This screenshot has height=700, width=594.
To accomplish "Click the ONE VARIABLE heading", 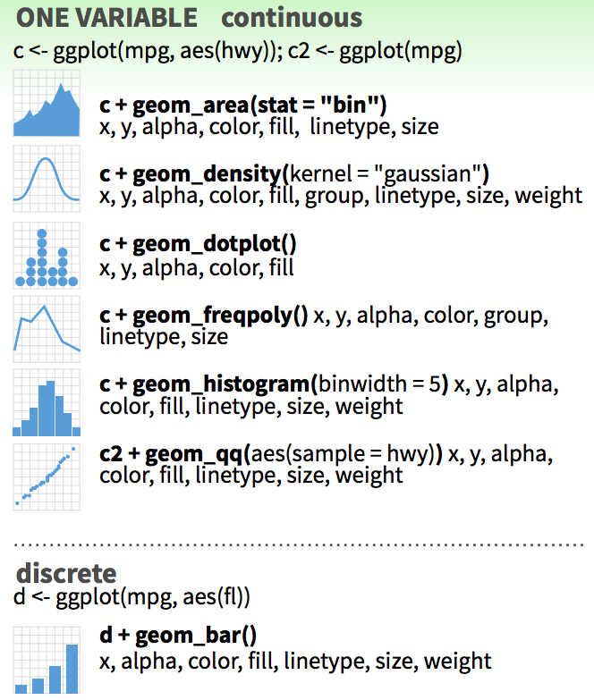I will [107, 17].
